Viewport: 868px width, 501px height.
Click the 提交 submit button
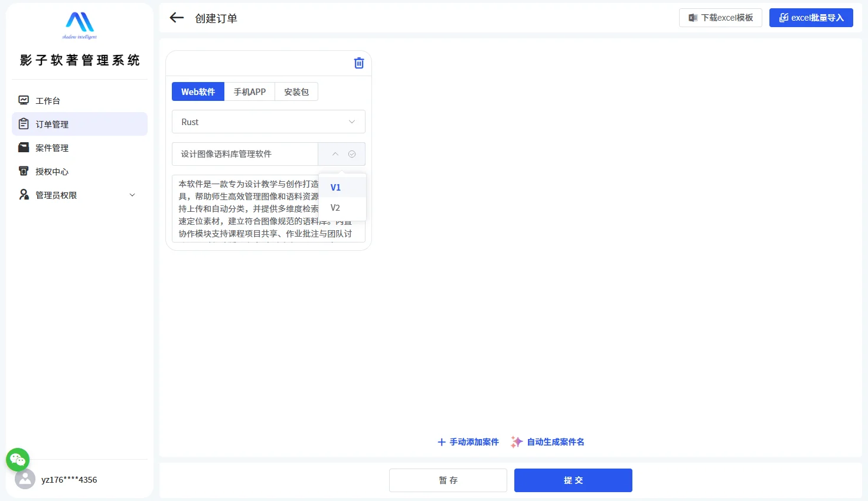[x=572, y=480]
